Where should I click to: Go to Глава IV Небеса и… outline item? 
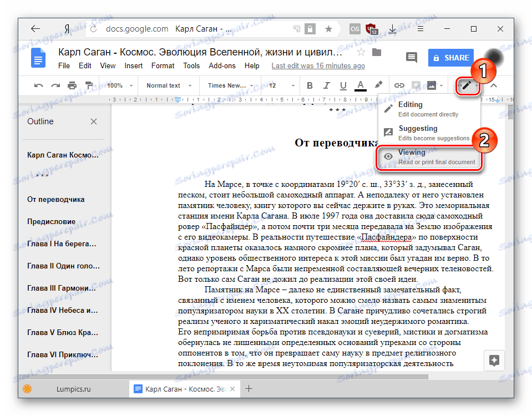[63, 310]
